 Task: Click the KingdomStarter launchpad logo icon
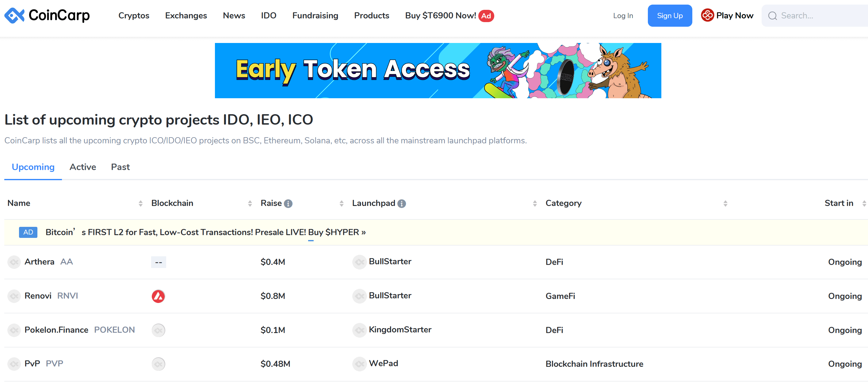point(360,330)
